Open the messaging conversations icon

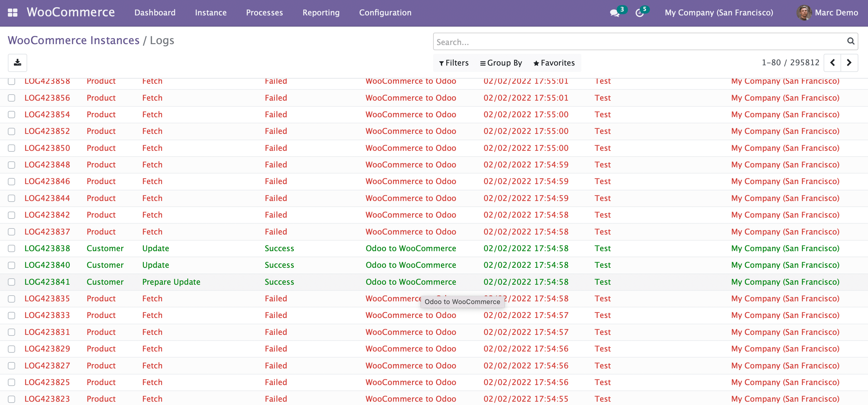coord(615,12)
